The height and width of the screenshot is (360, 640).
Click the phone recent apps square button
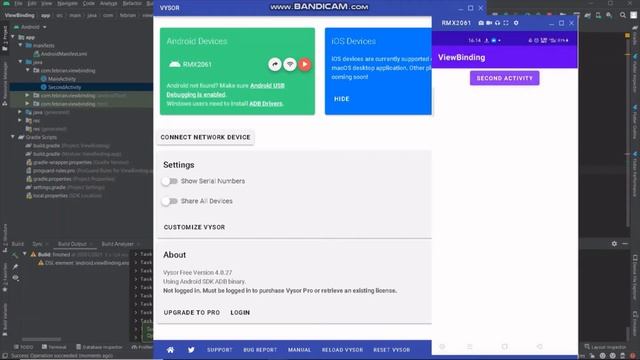click(504, 347)
